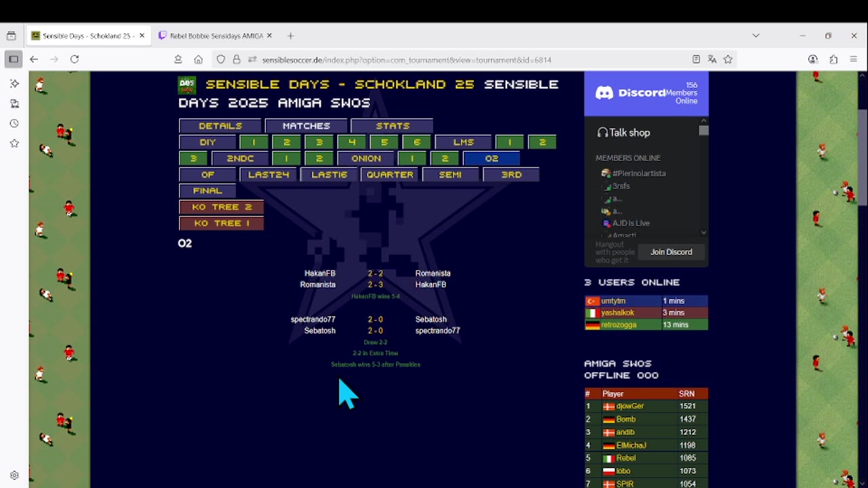Select the Onion stage tab
Image resolution: width=868 pixels, height=488 pixels.
tap(366, 159)
